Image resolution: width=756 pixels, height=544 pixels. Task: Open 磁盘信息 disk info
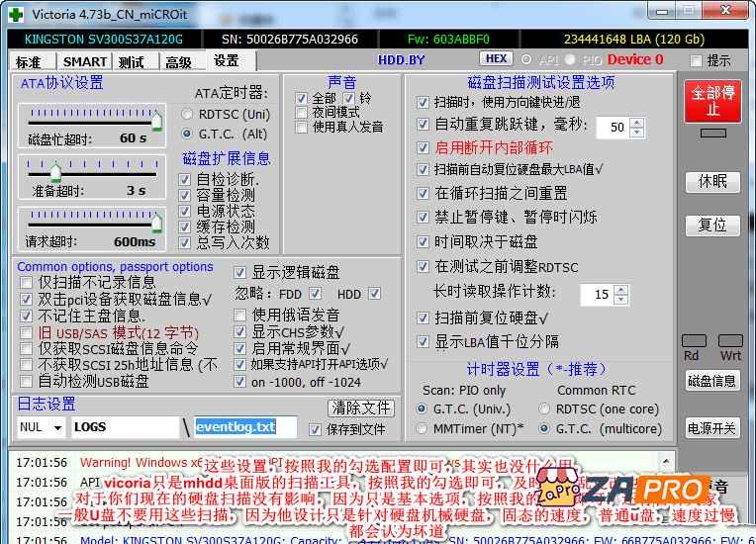(x=712, y=381)
